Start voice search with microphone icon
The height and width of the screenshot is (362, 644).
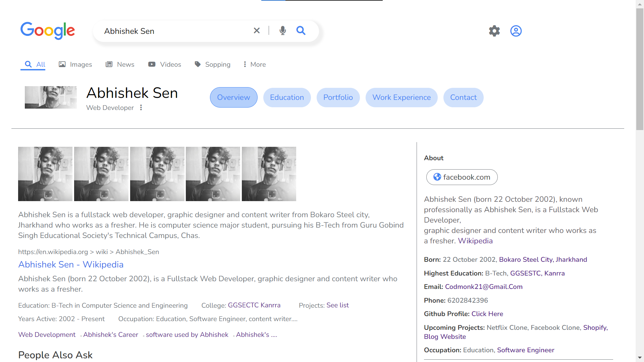point(283,31)
